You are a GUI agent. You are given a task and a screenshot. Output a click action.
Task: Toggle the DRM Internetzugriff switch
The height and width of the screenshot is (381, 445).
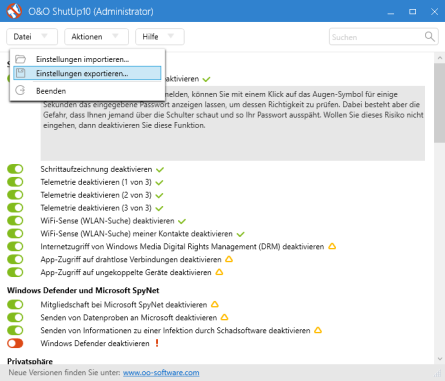pyautogui.click(x=15, y=246)
